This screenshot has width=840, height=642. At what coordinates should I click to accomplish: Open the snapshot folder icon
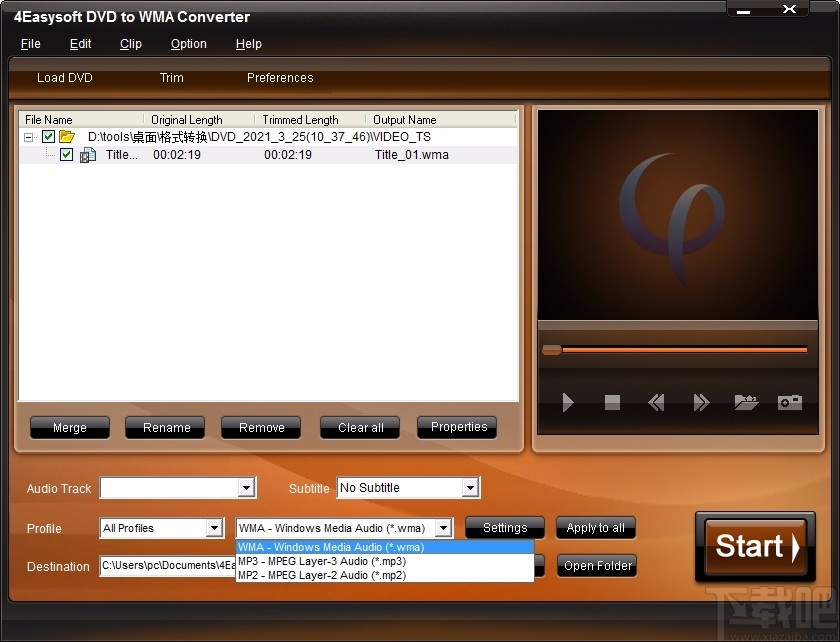tap(745, 402)
